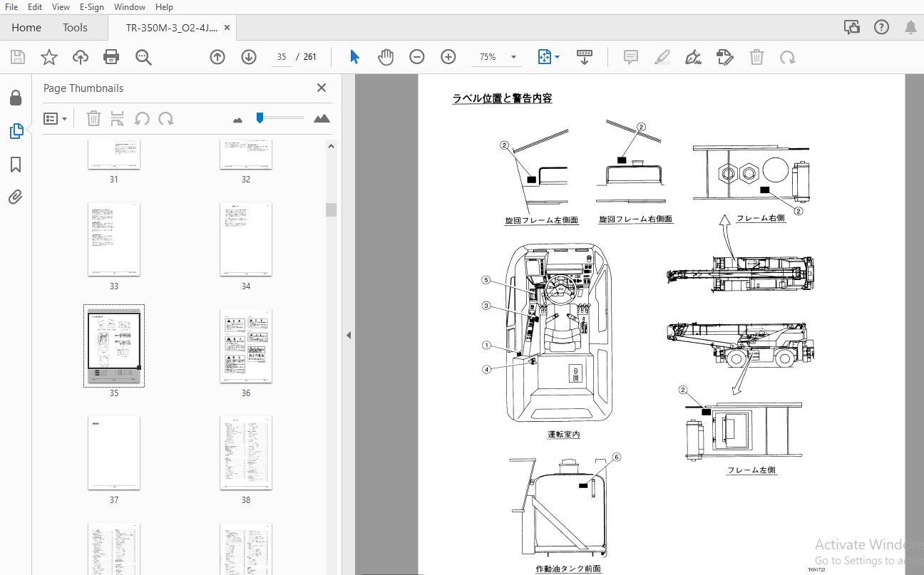Open the View menu
The height and width of the screenshot is (575, 924).
click(61, 6)
